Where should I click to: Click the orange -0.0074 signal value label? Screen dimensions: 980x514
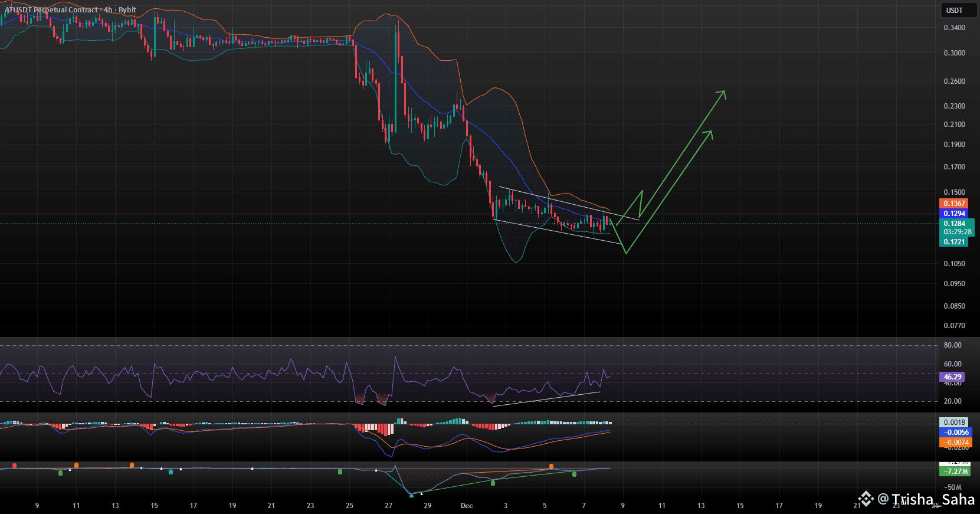pyautogui.click(x=955, y=443)
